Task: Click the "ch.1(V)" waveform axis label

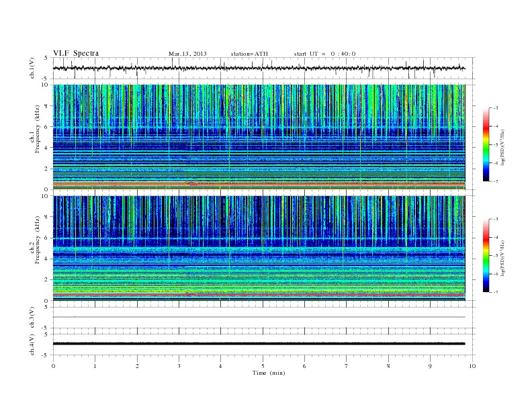Action: pyautogui.click(x=32, y=68)
